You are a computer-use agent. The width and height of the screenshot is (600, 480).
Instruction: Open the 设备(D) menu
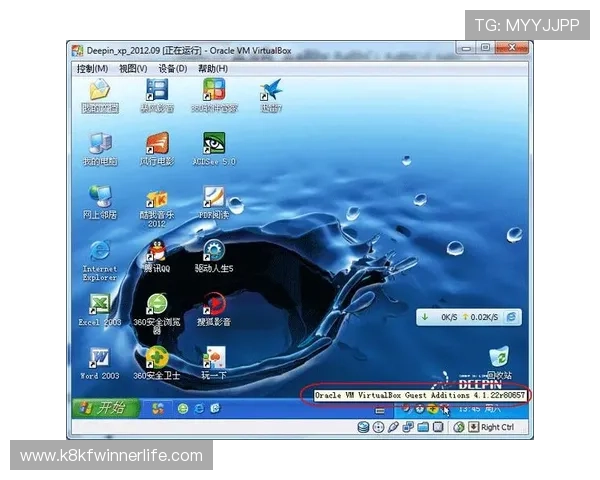click(x=172, y=68)
